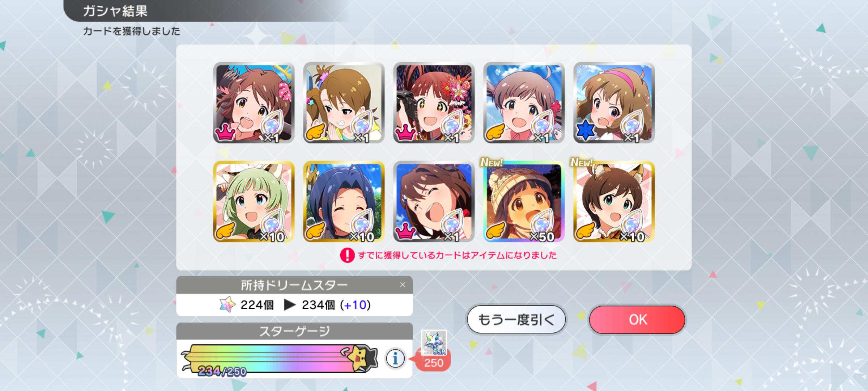The height and width of the screenshot is (391, 868).
Task: Tap the もう一度引く draw again button
Action: point(516,320)
